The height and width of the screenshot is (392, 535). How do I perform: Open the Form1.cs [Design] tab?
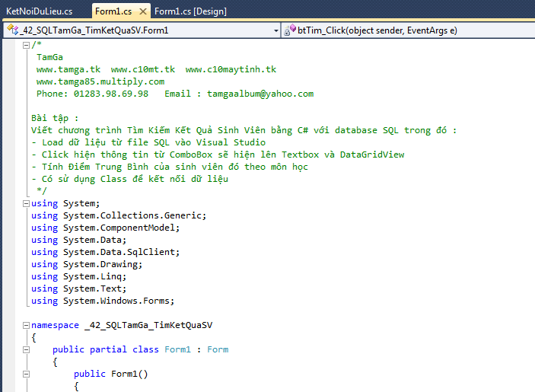[x=190, y=11]
